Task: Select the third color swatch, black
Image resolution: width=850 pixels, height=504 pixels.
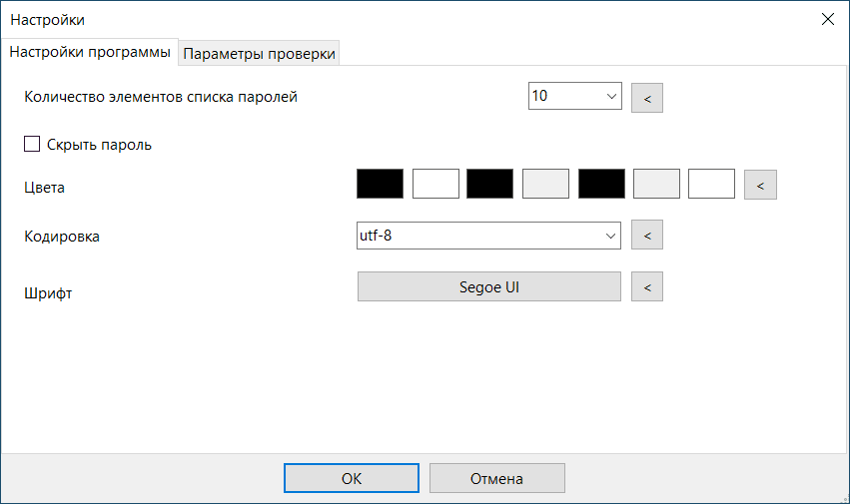Action: pyautogui.click(x=489, y=185)
